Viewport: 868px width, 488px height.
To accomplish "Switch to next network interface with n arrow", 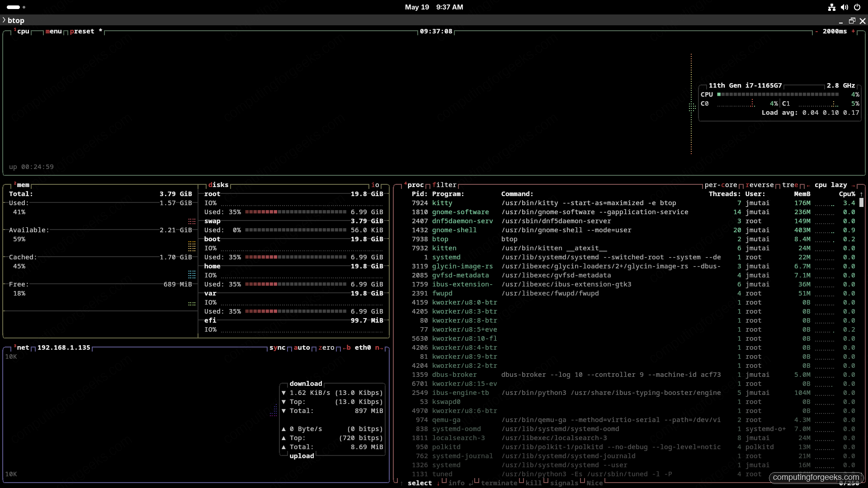I will tap(379, 347).
